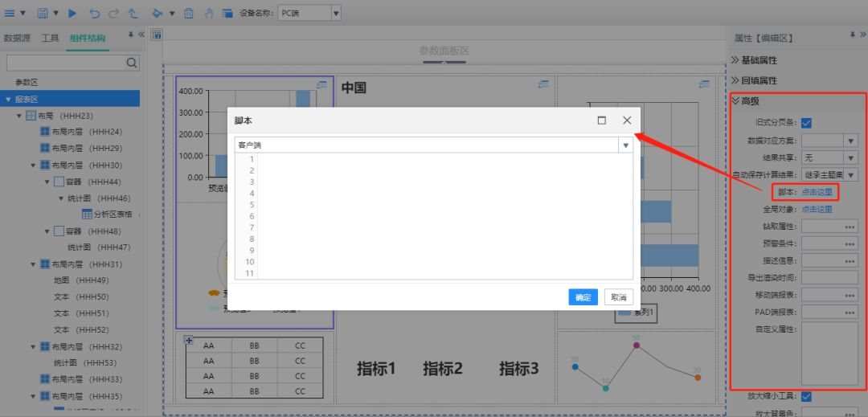868x417 pixels.
Task: Click the search magnifier in component panel
Action: click(x=132, y=63)
